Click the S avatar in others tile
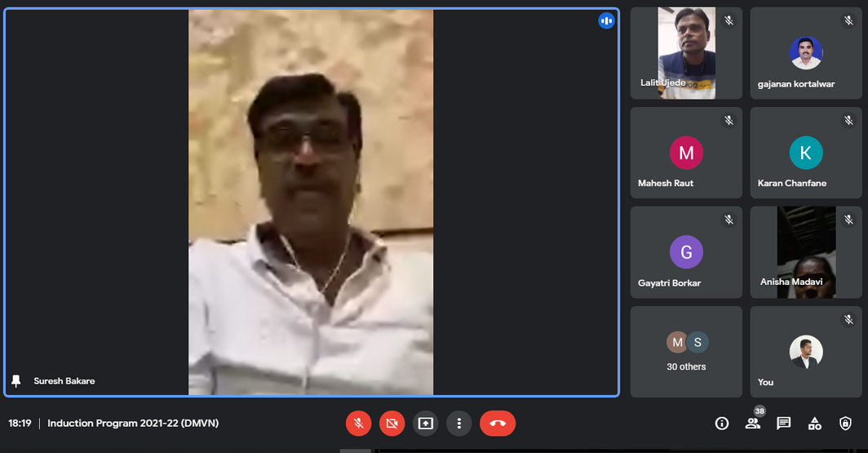868x453 pixels. (x=698, y=342)
